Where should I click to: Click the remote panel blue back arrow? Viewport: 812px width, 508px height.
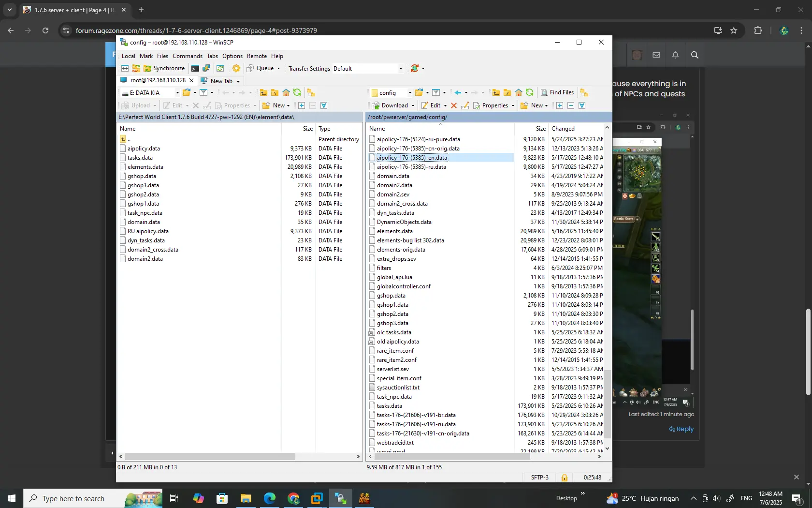458,92
